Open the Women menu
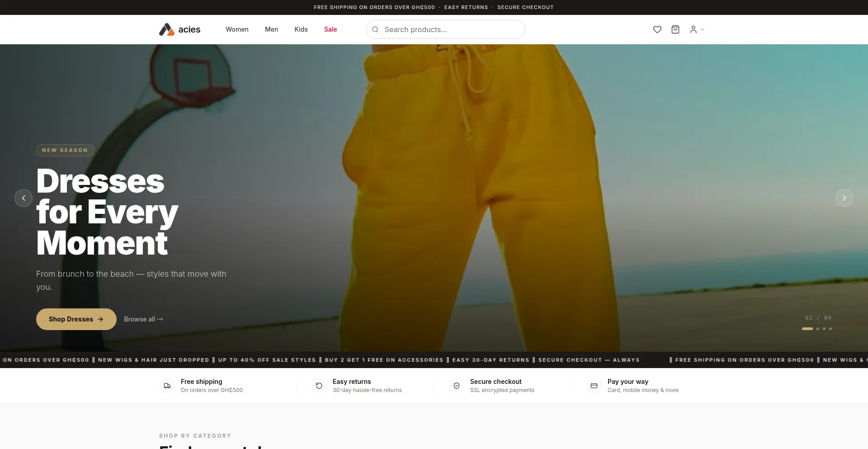Viewport: 868px width, 449px height. [x=237, y=29]
